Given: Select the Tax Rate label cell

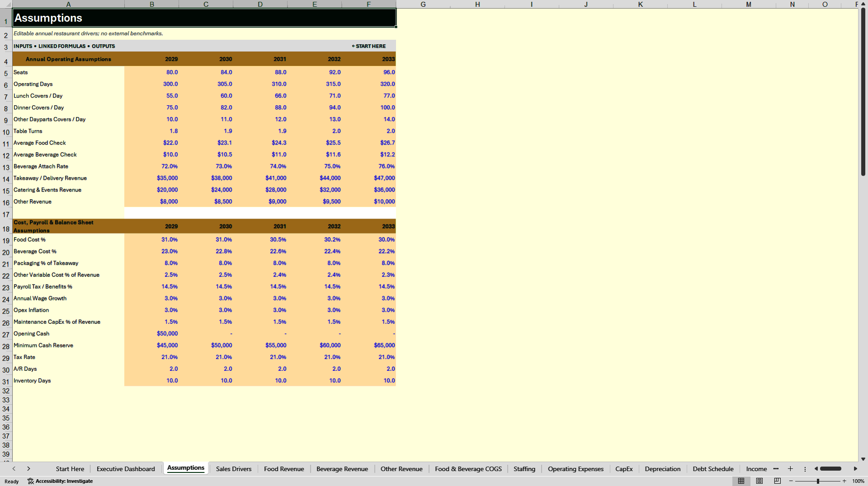Looking at the screenshot, I should [68, 357].
